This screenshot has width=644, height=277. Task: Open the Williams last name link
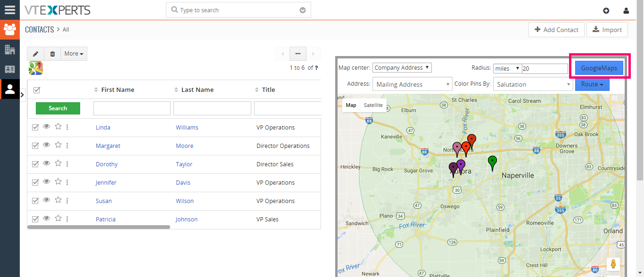coord(187,128)
